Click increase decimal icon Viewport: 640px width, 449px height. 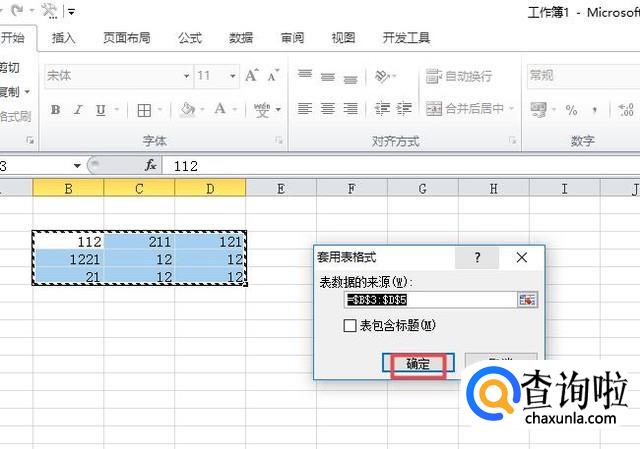click(x=626, y=110)
